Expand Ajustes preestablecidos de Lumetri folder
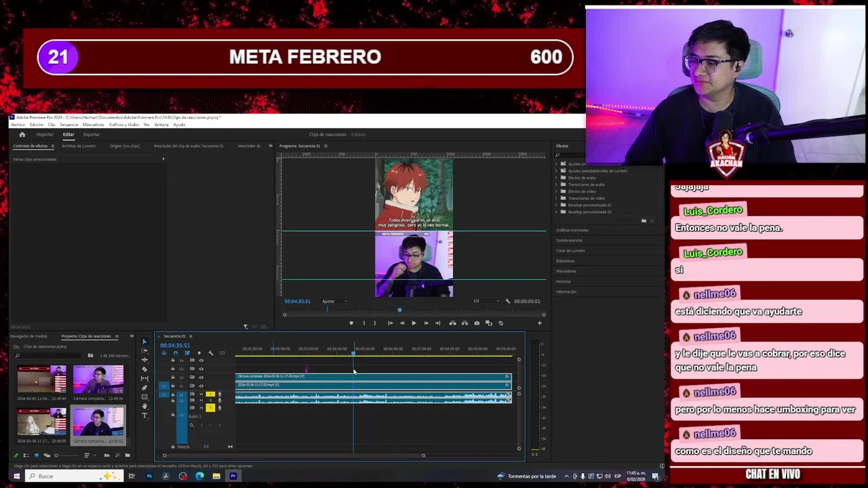Screen dimensions: 868x488 (x=557, y=171)
